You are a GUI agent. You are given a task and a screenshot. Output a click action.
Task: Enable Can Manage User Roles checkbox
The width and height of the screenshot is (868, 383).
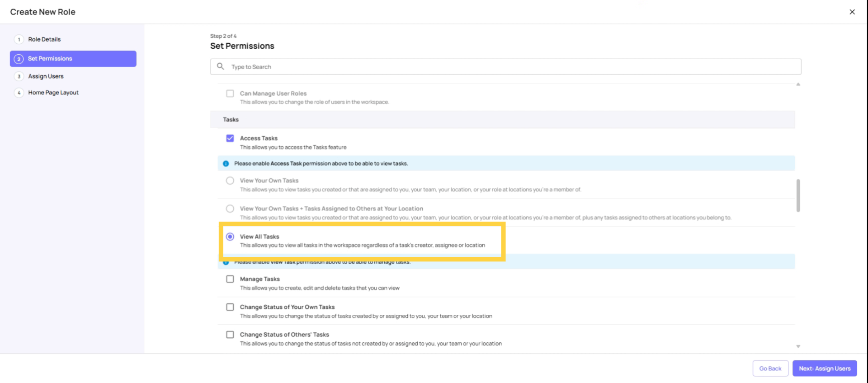tap(230, 93)
